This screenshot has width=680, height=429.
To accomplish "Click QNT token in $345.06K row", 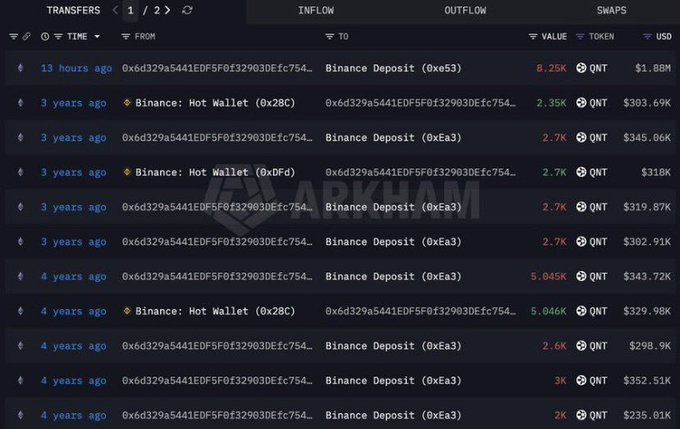I will point(592,138).
